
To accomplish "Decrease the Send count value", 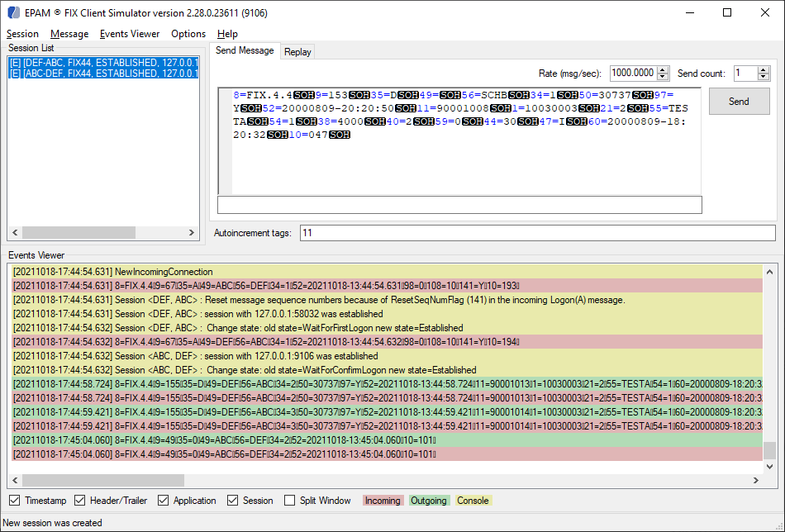I will coord(764,77).
